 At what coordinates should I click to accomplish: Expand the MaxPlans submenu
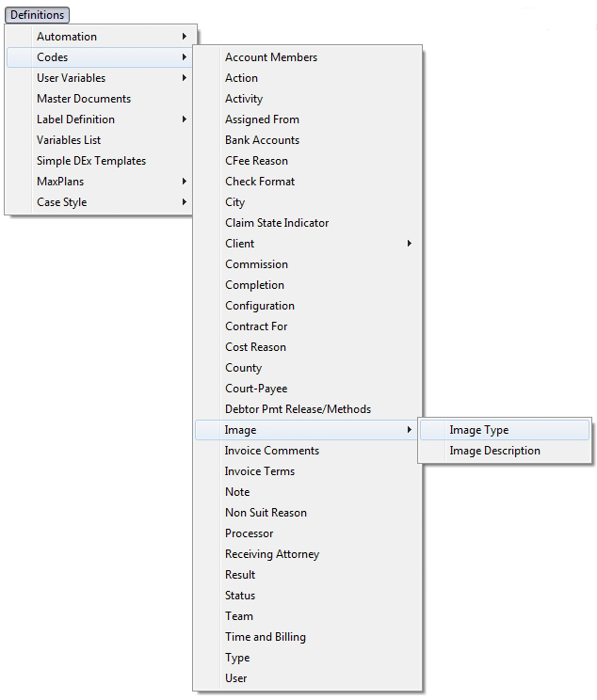pos(61,182)
